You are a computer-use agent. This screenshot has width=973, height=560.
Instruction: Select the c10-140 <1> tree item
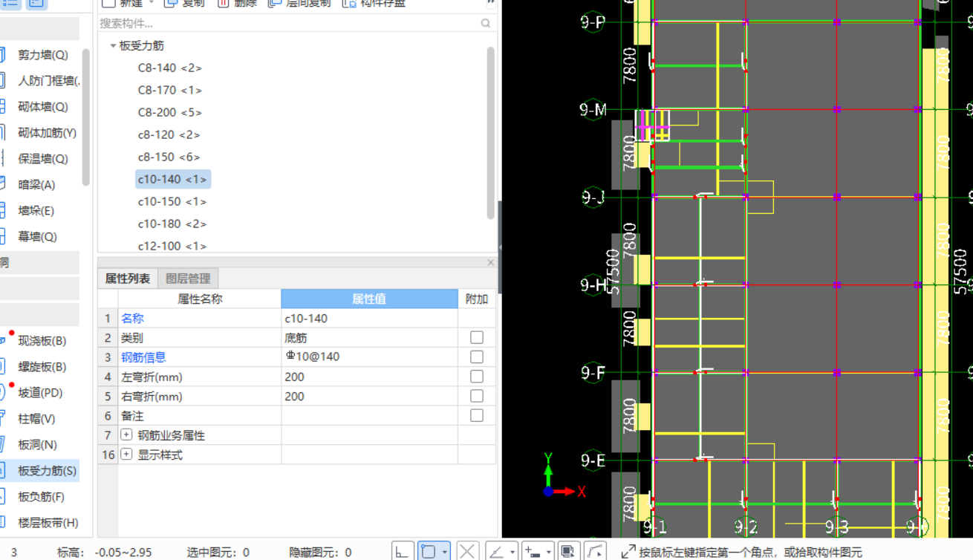(172, 179)
